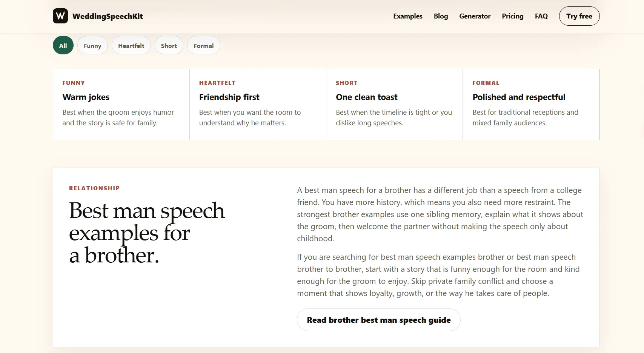Click the FORMAL category label
The image size is (644, 353).
click(486, 83)
